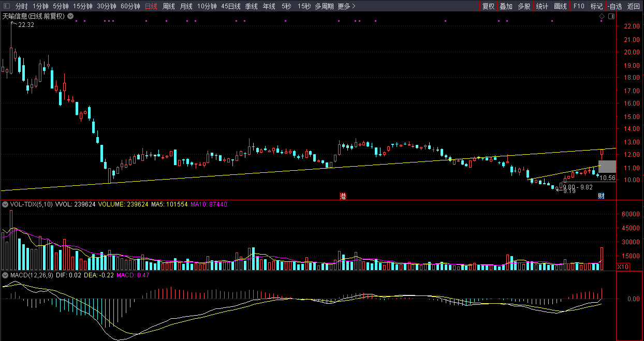
Task: Expand the MACD indicator dropdown arrow
Action: (5, 275)
